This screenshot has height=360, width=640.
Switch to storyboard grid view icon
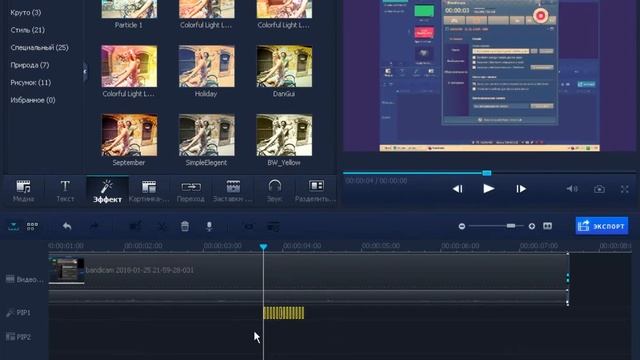32,226
